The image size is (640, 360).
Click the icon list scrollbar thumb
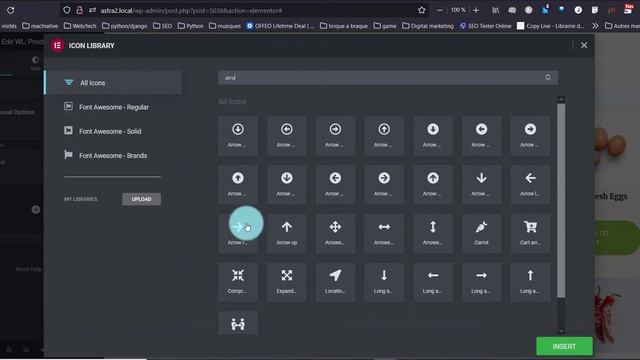(x=561, y=200)
